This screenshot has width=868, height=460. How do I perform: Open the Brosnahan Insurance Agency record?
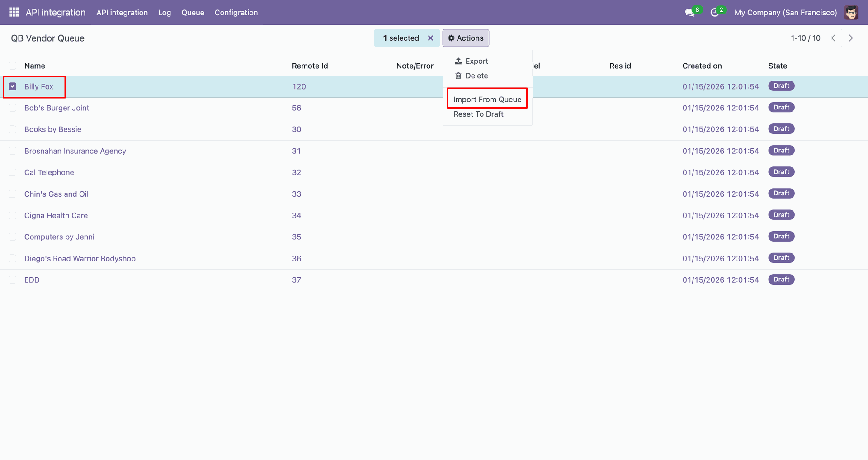pos(75,151)
